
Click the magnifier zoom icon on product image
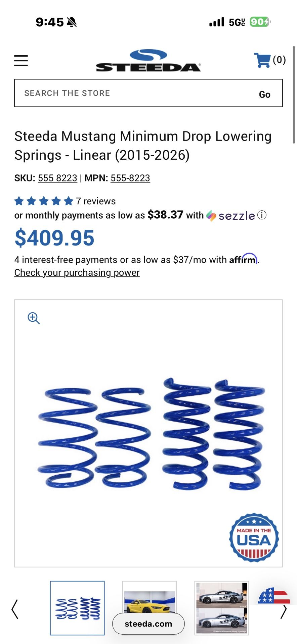pyautogui.click(x=34, y=318)
